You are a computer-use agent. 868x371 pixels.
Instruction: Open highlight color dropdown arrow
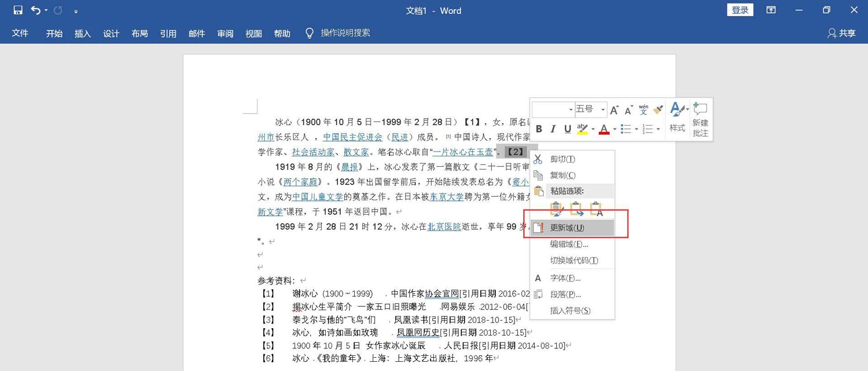(593, 129)
